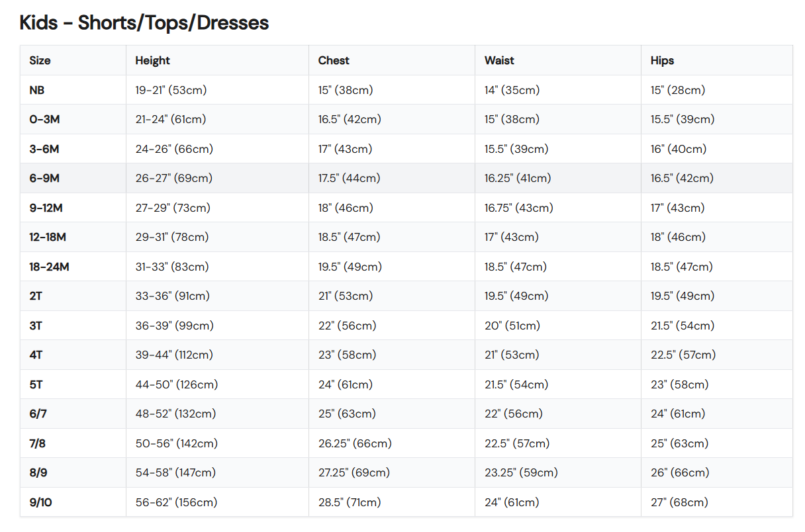This screenshot has height=532, width=805.
Task: Select the Size column header
Action: click(40, 60)
